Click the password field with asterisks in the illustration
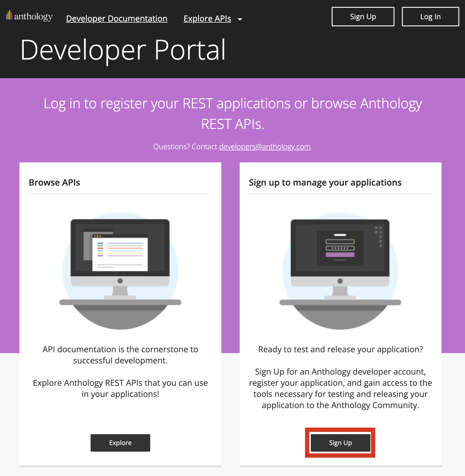Viewport: 465px width, 476px height. coord(340,248)
